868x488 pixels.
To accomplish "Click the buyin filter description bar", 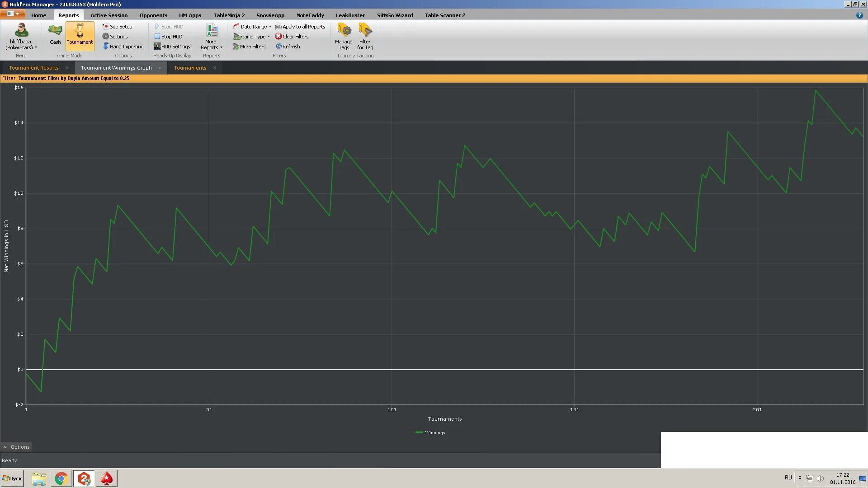I will pos(434,78).
